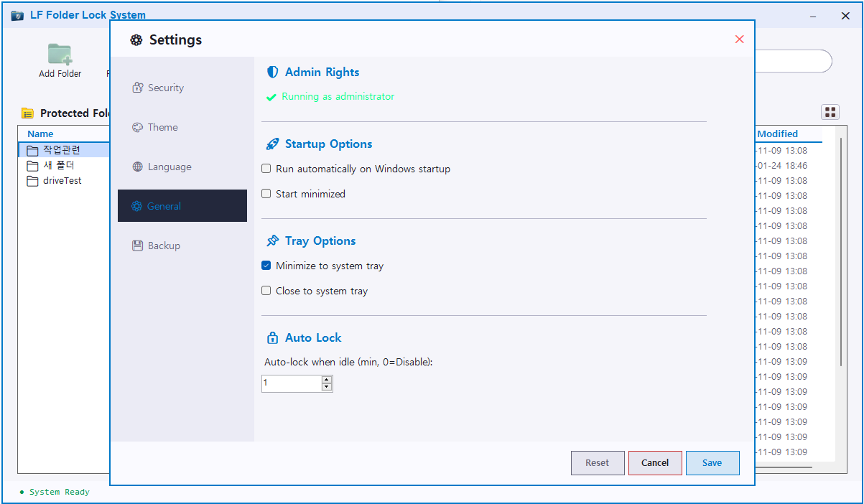Toggle the Start minimized checkbox
The image size is (864, 504).
point(266,194)
